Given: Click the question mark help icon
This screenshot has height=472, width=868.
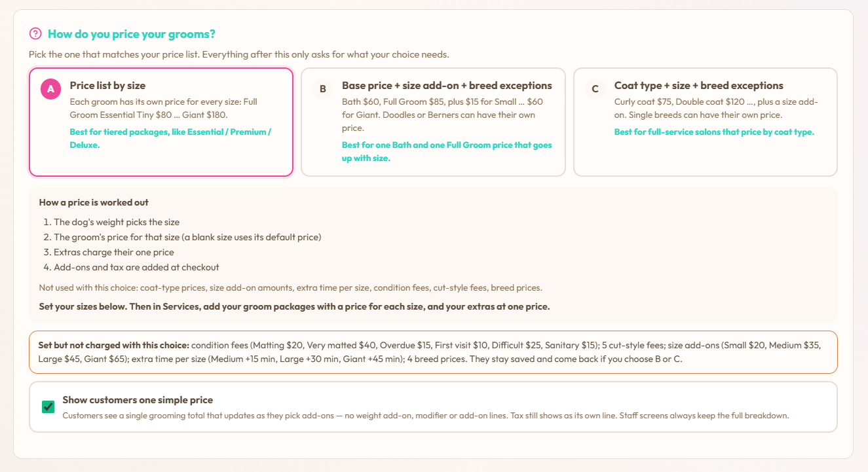Looking at the screenshot, I should point(35,34).
